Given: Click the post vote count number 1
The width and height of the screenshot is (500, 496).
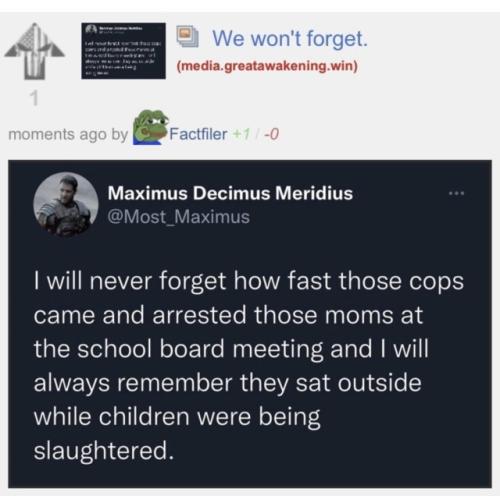Looking at the screenshot, I should tap(34, 99).
